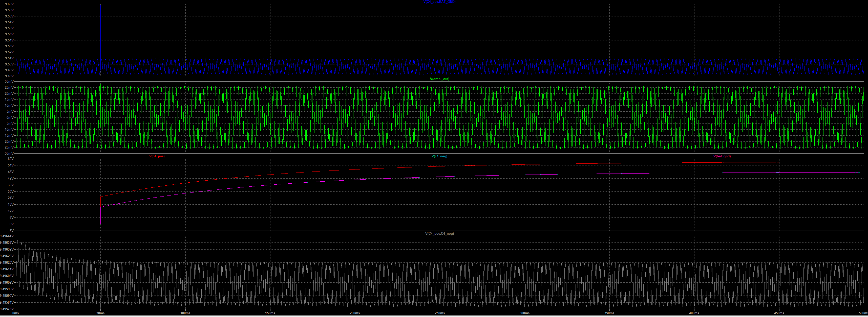868x317 pixels.
Task: Click the 0mV axis label in second pane
Action: [x=10, y=117]
